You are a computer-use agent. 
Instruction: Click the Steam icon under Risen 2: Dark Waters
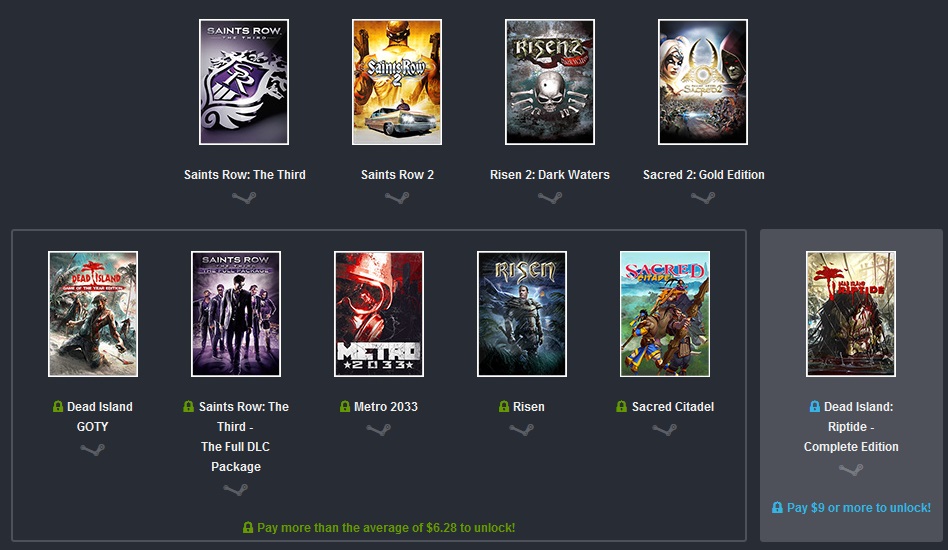(x=550, y=197)
